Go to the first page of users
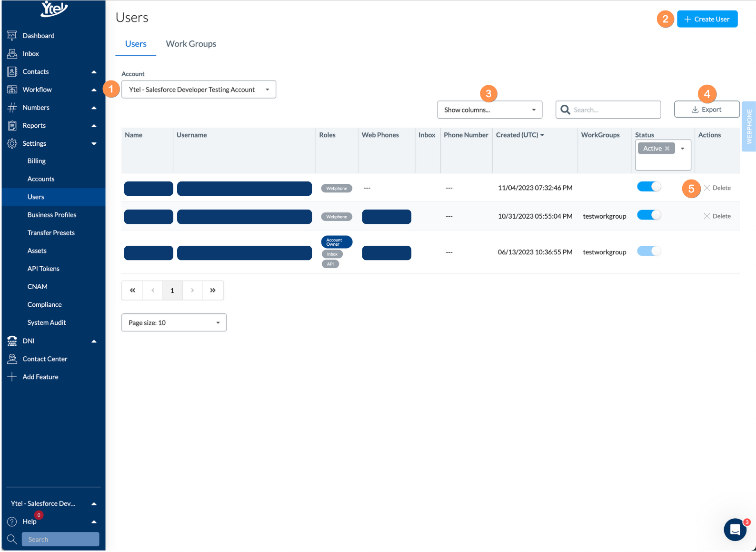756x552 pixels. click(x=132, y=290)
